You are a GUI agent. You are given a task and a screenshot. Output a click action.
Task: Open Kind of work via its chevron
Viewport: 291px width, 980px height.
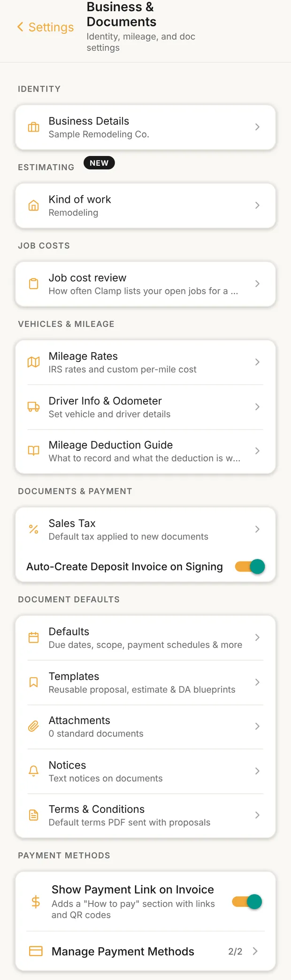coord(257,206)
